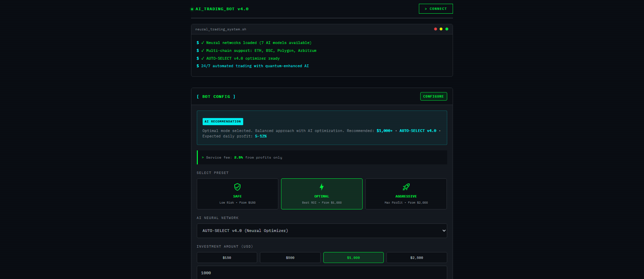644x279 pixels.
Task: Click 'AUTO-SELECT v4.0' in recommendation text
Action: [418, 131]
